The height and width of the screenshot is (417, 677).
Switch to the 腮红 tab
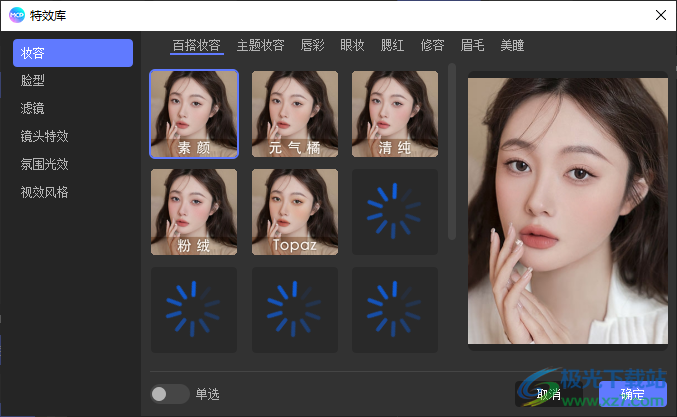392,45
